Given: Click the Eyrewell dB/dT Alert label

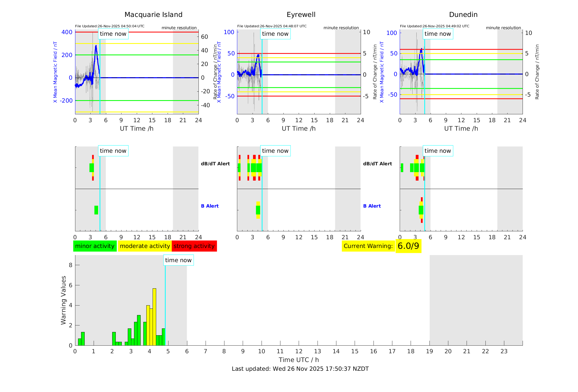Looking at the screenshot, I should 377,164.
